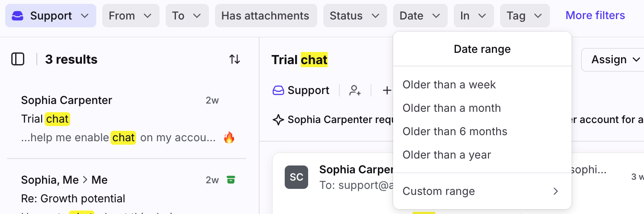Click the More filters link
The height and width of the screenshot is (214, 644).
click(595, 16)
